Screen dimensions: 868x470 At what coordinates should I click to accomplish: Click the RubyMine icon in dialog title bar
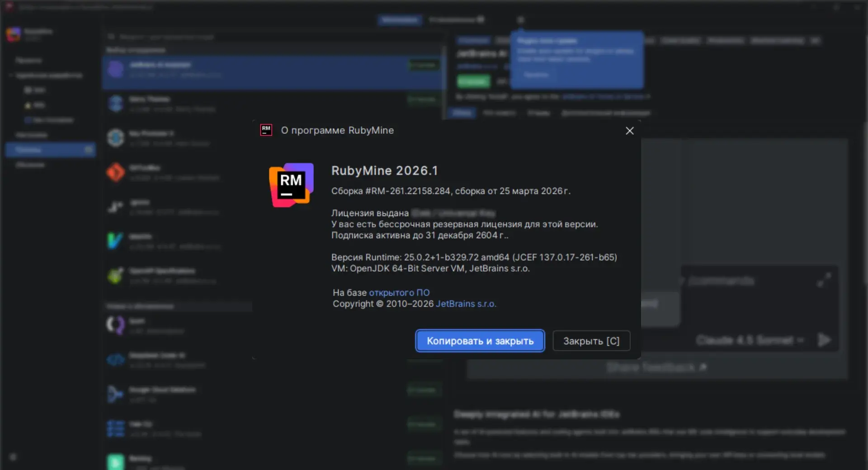pos(266,130)
